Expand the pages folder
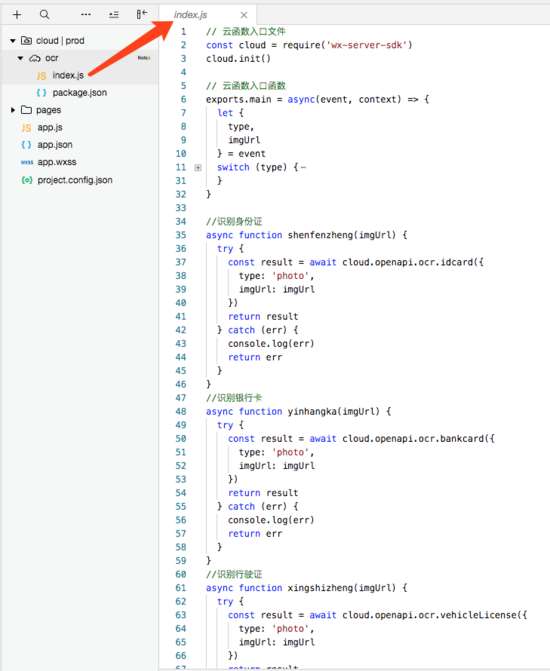 coord(13,110)
